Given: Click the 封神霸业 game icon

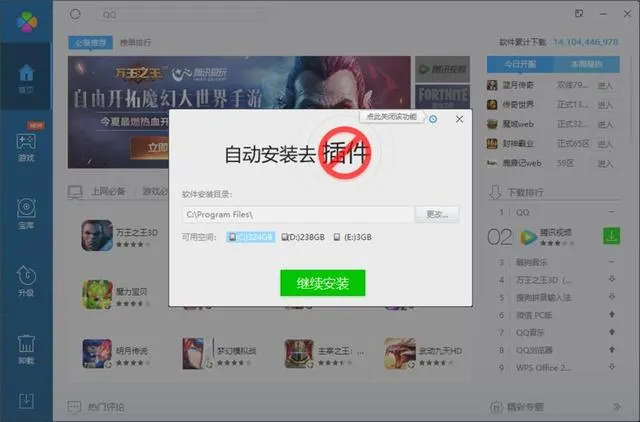Looking at the screenshot, I should pos(492,144).
